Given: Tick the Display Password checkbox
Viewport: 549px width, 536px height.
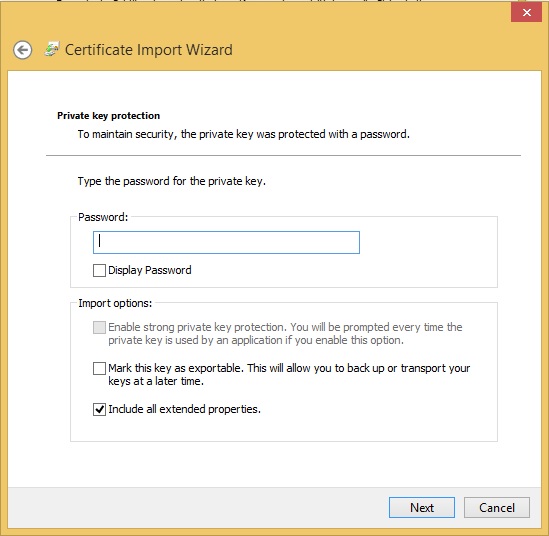Looking at the screenshot, I should pos(99,271).
